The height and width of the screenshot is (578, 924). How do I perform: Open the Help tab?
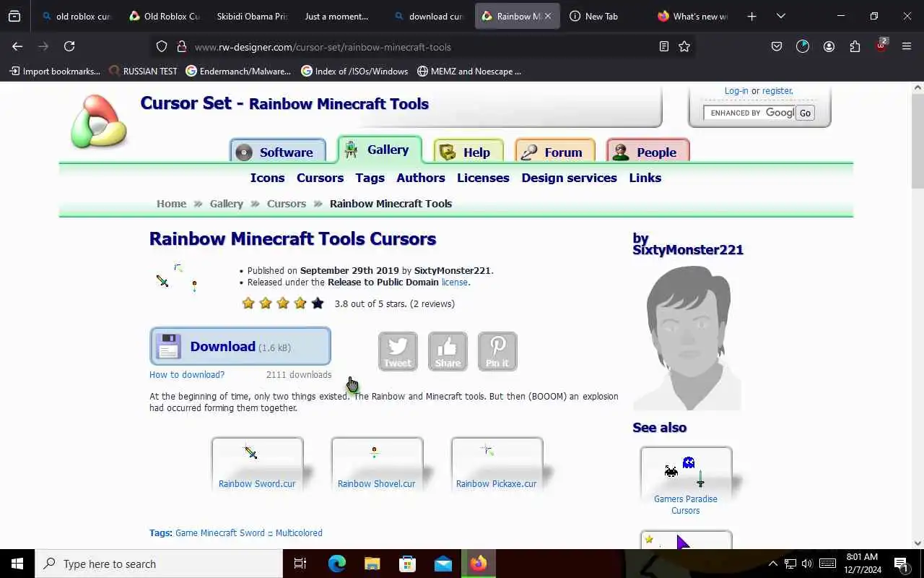(x=468, y=152)
